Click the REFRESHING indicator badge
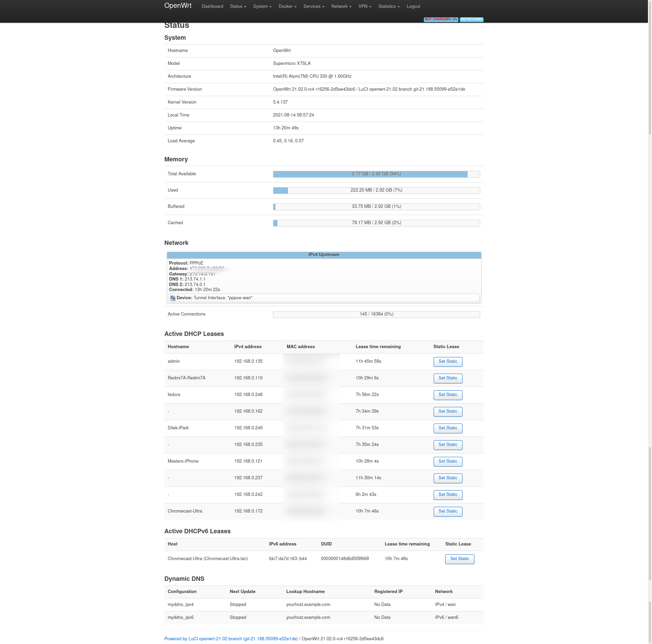652x644 pixels. click(471, 19)
